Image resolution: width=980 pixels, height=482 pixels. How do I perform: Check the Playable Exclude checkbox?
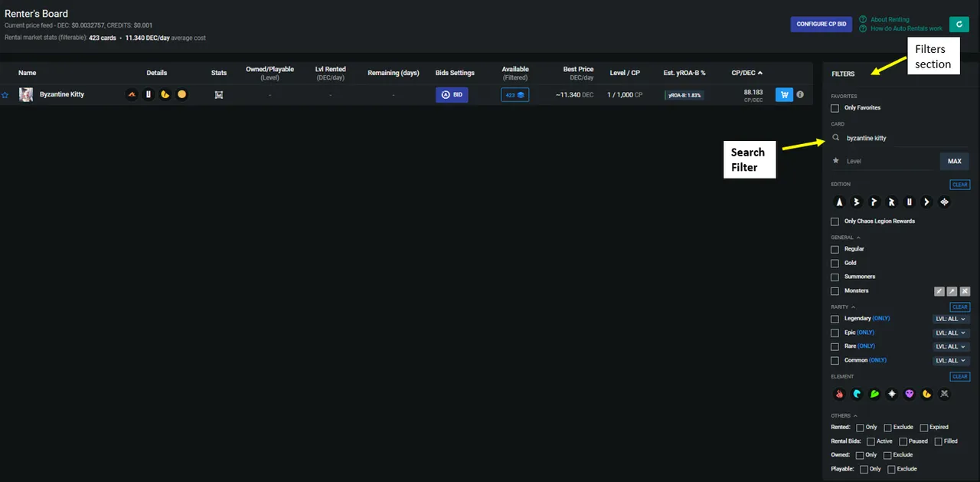click(891, 469)
